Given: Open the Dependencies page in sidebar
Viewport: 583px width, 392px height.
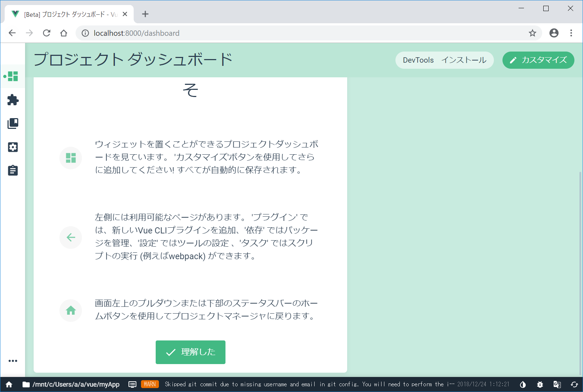Looking at the screenshot, I should click(x=13, y=124).
